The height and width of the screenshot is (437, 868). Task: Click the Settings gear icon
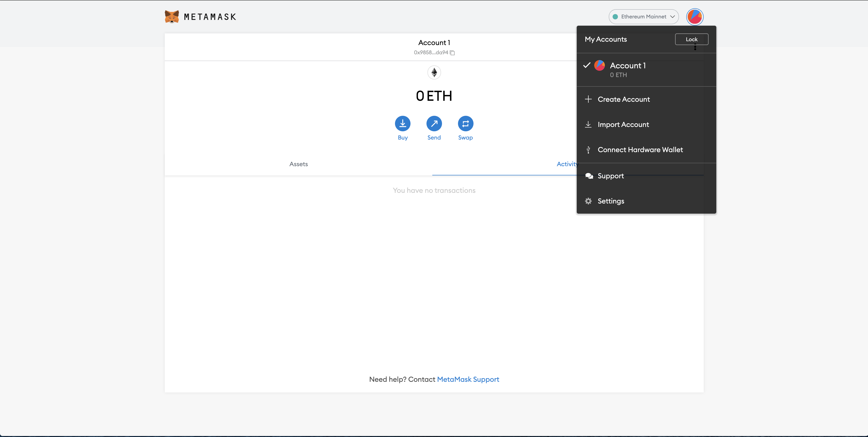588,201
